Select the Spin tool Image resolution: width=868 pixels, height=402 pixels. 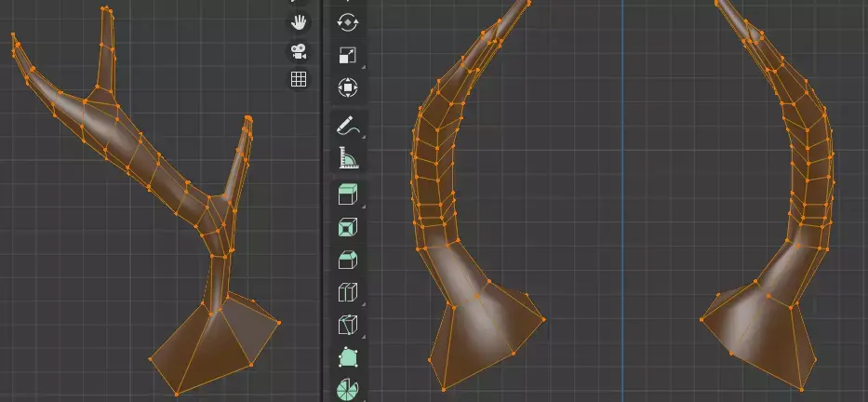click(x=348, y=389)
